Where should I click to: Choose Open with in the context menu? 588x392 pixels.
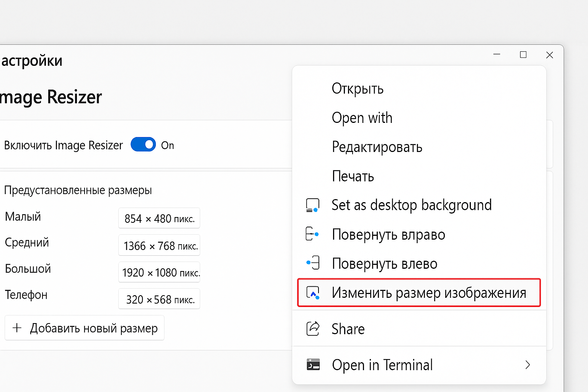(362, 118)
